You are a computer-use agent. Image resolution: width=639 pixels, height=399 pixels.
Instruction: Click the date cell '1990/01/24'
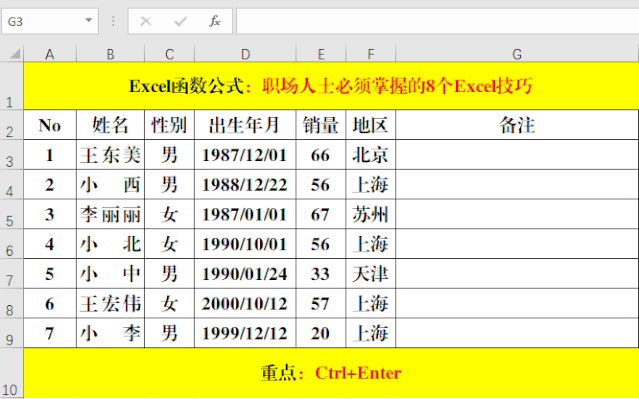(x=245, y=274)
